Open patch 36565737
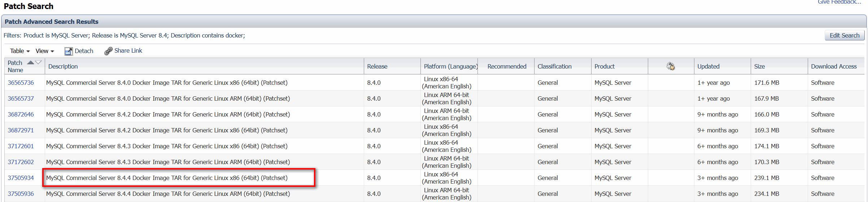 pos(21,98)
